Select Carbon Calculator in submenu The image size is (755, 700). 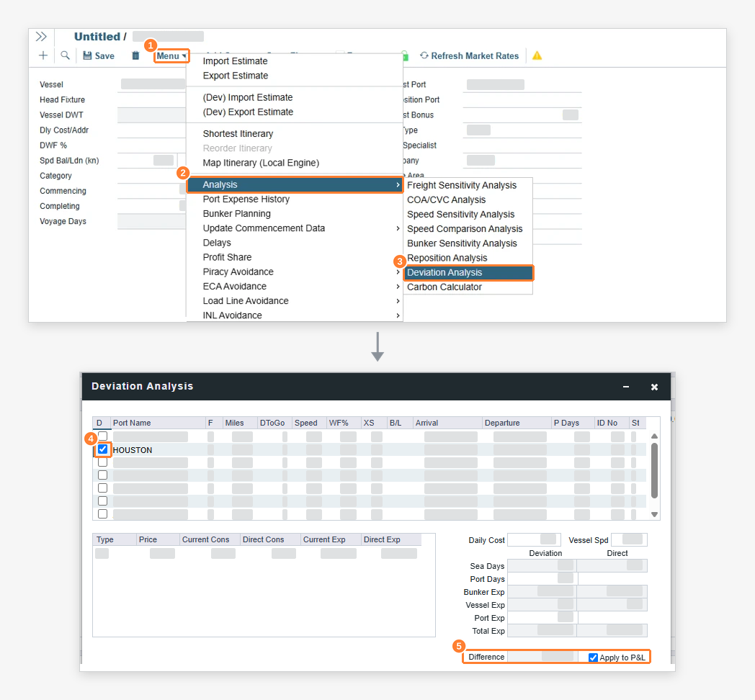pos(468,287)
